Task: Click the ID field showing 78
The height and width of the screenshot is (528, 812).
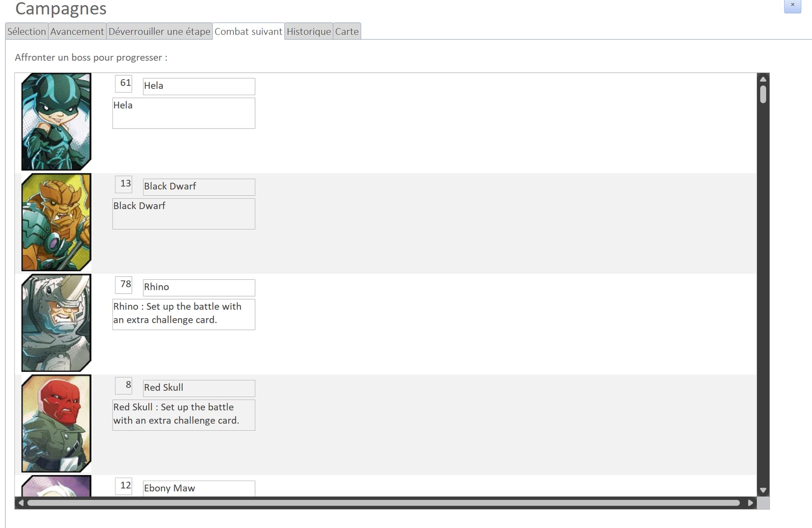Action: (123, 285)
